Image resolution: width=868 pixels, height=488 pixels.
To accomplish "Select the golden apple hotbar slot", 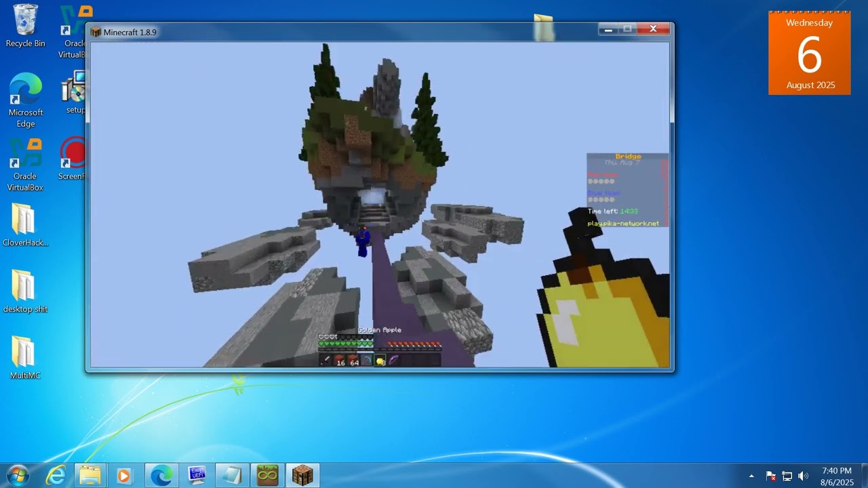I will 380,361.
